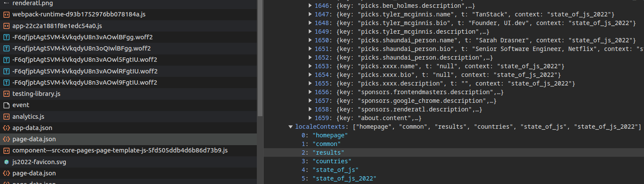The height and width of the screenshot is (184, 644).
Task: Expand entry 1658 sponsors.renderatl.description
Action: (310, 109)
